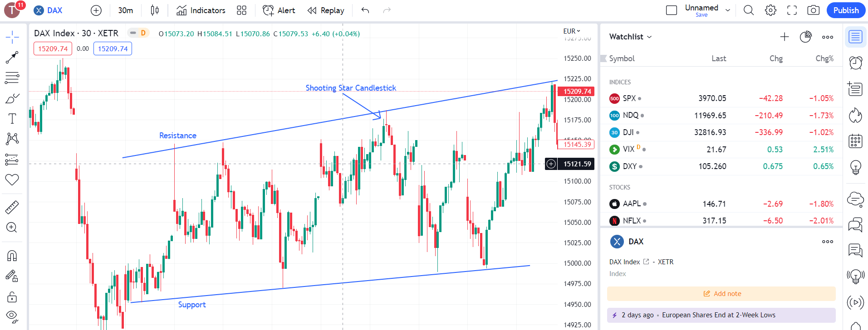The width and height of the screenshot is (868, 330).
Task: Activate the zoom in tool
Action: (12, 228)
